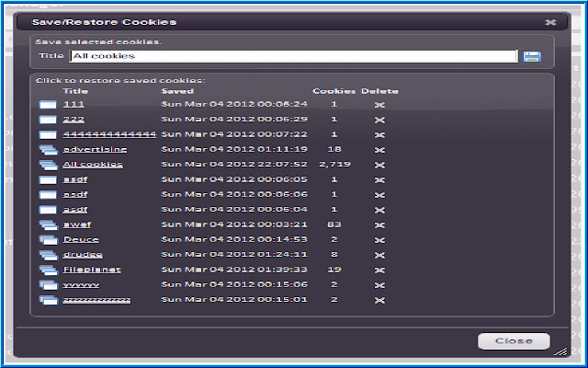This screenshot has width=588, height=368.
Task: Delete the asdf set saved at 00:06:05
Action: [379, 180]
